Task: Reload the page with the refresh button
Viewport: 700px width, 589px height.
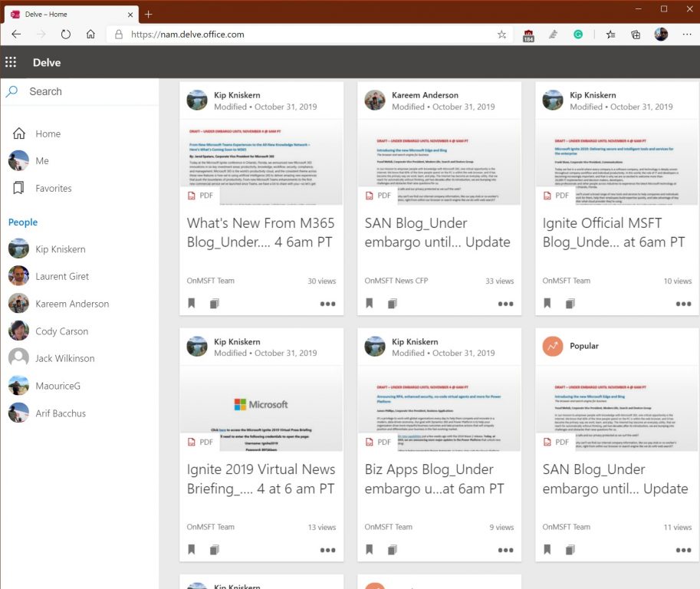Action: pos(66,35)
